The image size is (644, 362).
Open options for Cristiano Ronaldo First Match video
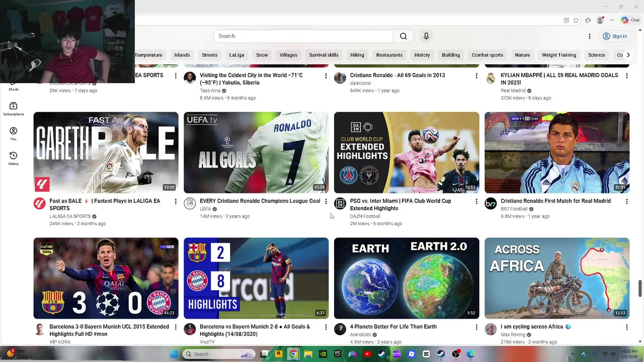[x=626, y=202]
